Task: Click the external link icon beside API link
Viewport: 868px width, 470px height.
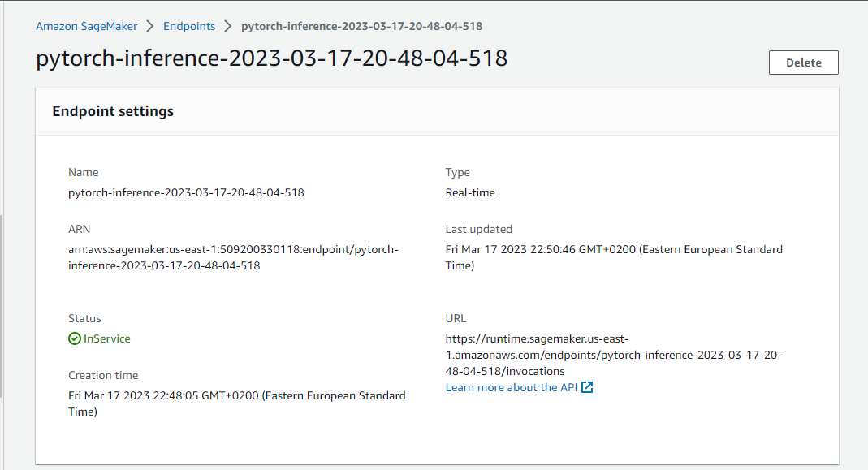Action: 588,387
